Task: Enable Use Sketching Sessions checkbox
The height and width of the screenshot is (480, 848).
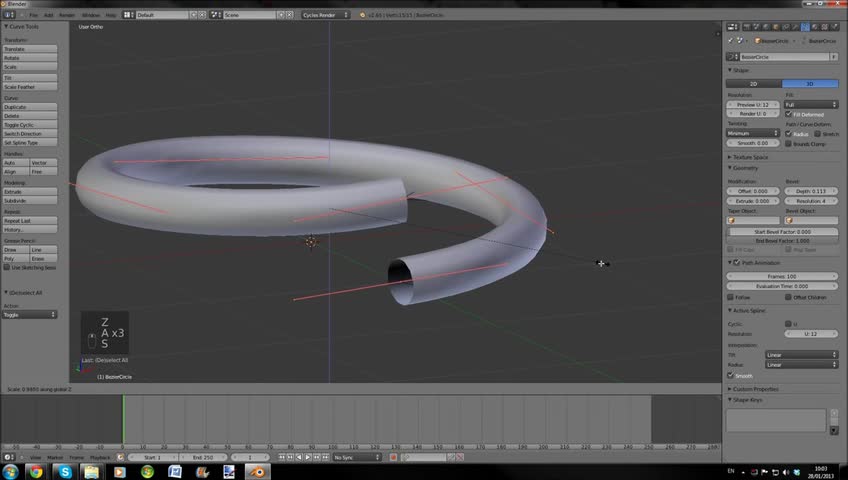Action: (7, 268)
